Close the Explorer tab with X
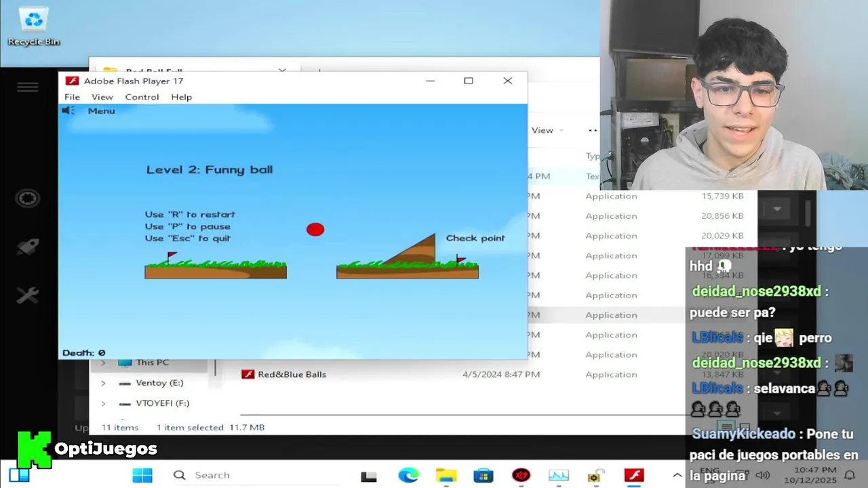The width and height of the screenshot is (868, 488). coord(282,70)
